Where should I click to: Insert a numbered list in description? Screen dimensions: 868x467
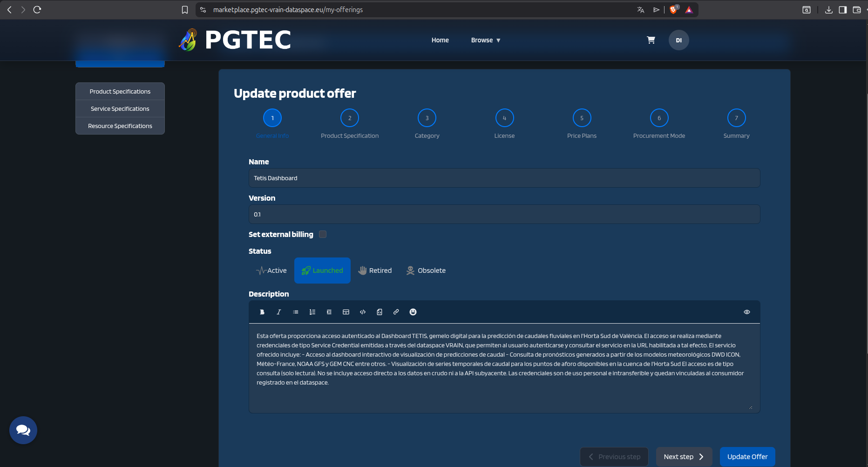pos(312,312)
